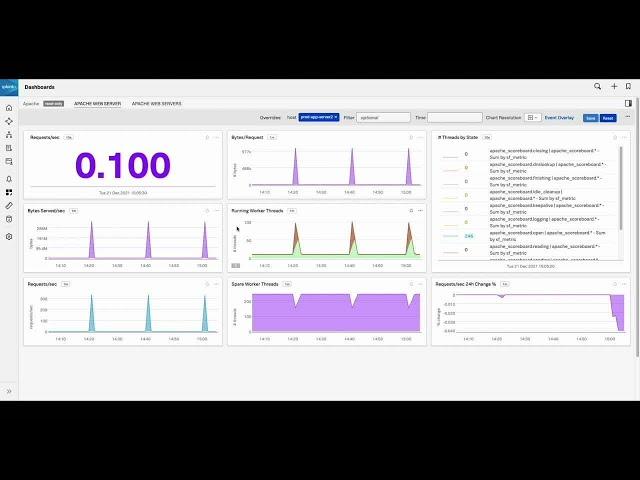Click alert bell on Bytes Served/sec chart
The width and height of the screenshot is (640, 480).
[207, 211]
